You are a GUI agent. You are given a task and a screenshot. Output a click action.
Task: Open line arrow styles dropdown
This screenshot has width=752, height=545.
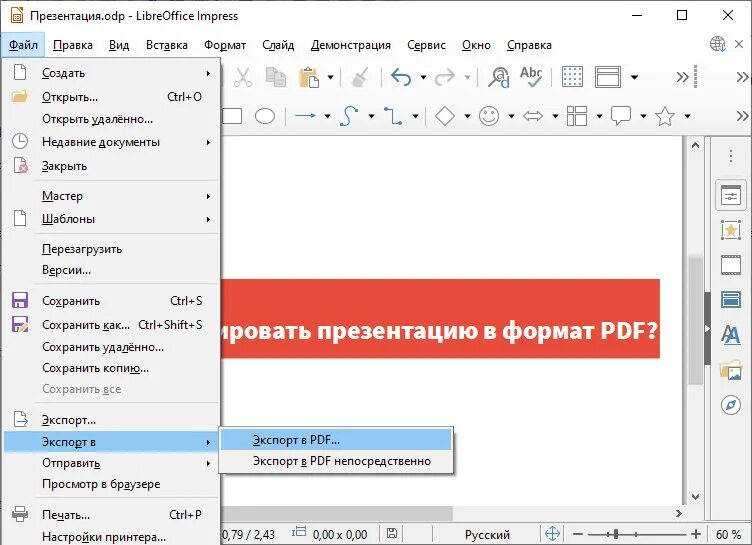327,116
